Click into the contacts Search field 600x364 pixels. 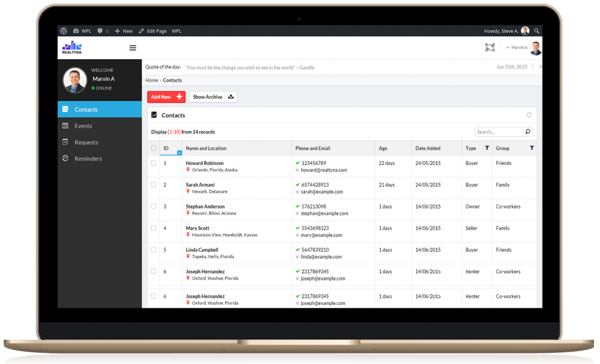click(x=498, y=132)
